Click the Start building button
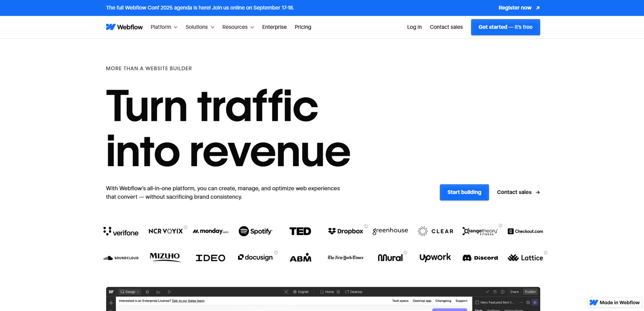 pos(464,192)
